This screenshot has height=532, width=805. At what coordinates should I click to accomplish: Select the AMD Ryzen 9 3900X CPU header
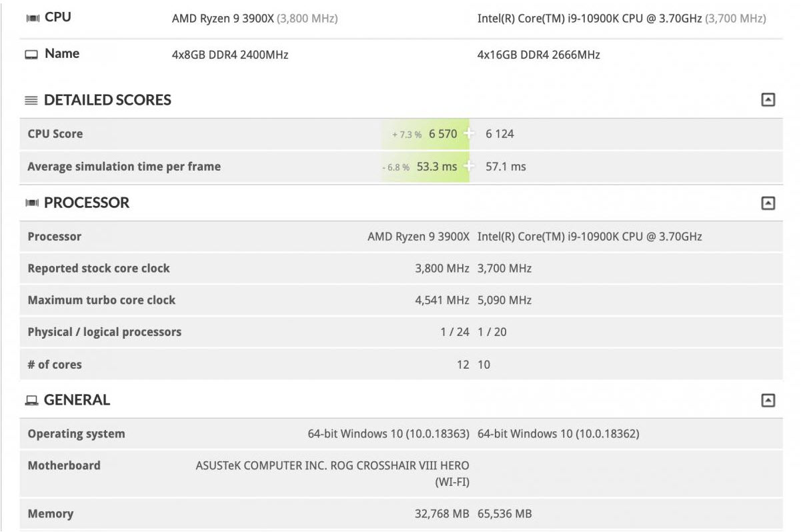(x=255, y=19)
